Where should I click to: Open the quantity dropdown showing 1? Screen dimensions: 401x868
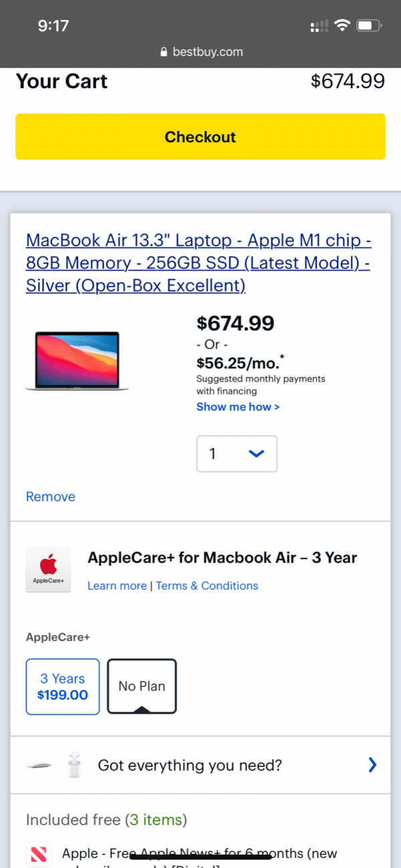click(237, 454)
